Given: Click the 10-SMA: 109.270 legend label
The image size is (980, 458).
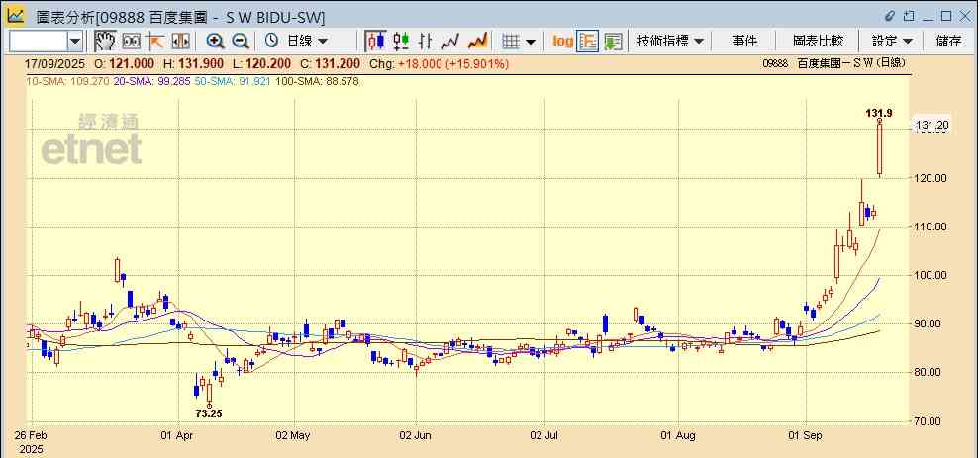Looking at the screenshot, I should (68, 81).
